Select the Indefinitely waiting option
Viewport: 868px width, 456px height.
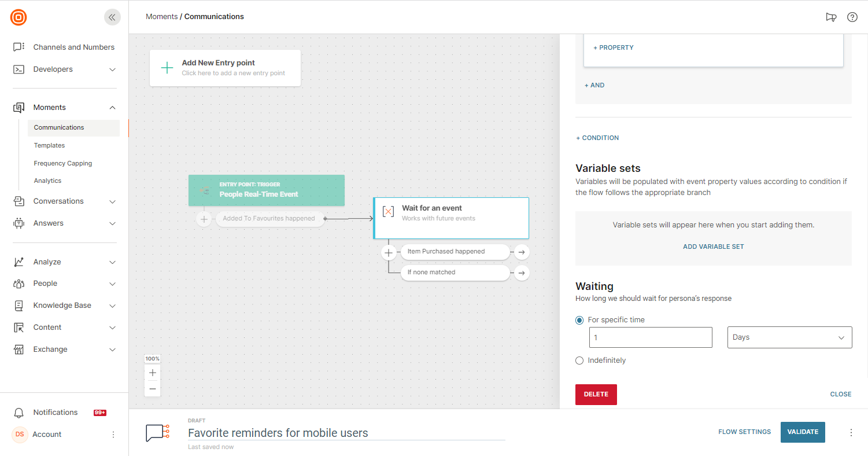pyautogui.click(x=579, y=361)
